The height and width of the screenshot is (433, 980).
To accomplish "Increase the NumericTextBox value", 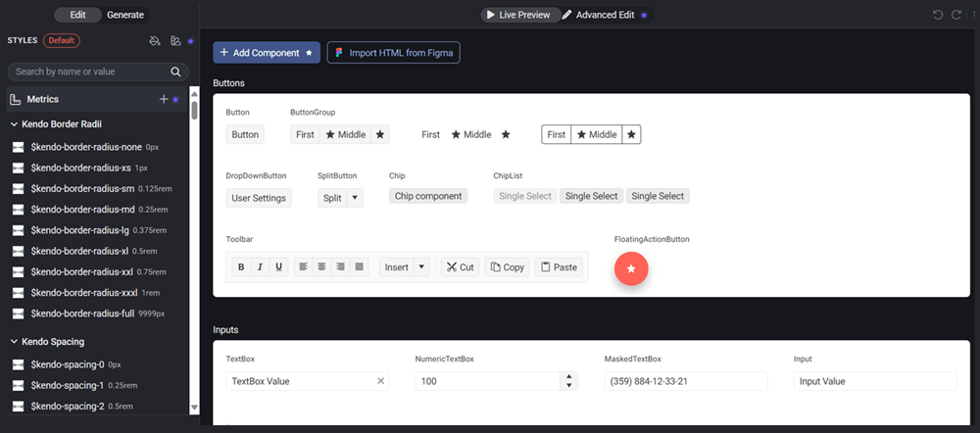I will tap(568, 377).
